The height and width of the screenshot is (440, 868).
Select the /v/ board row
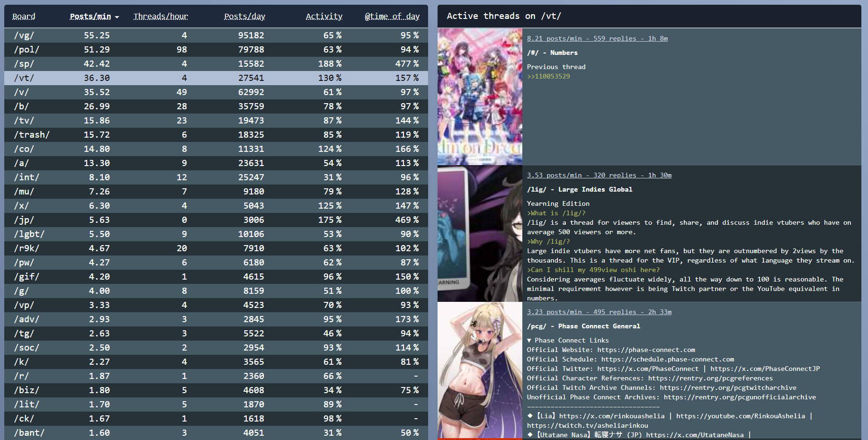(x=216, y=92)
